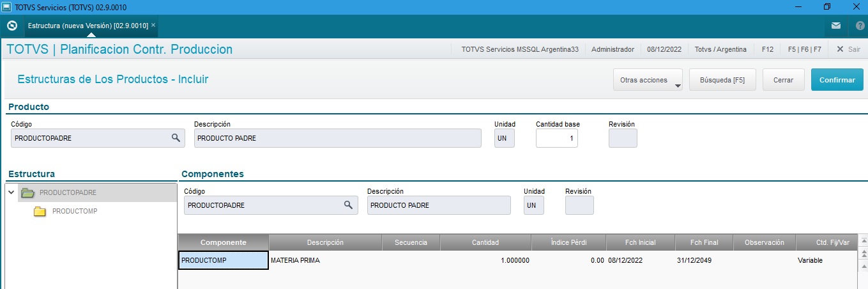Click the TOTVS window title bar icon
The height and width of the screenshot is (289, 868).
click(x=7, y=6)
